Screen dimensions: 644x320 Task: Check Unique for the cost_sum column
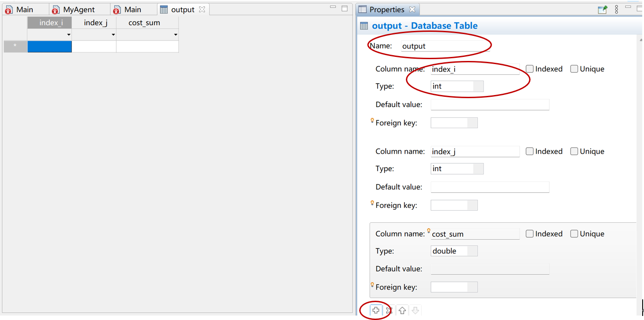point(574,234)
